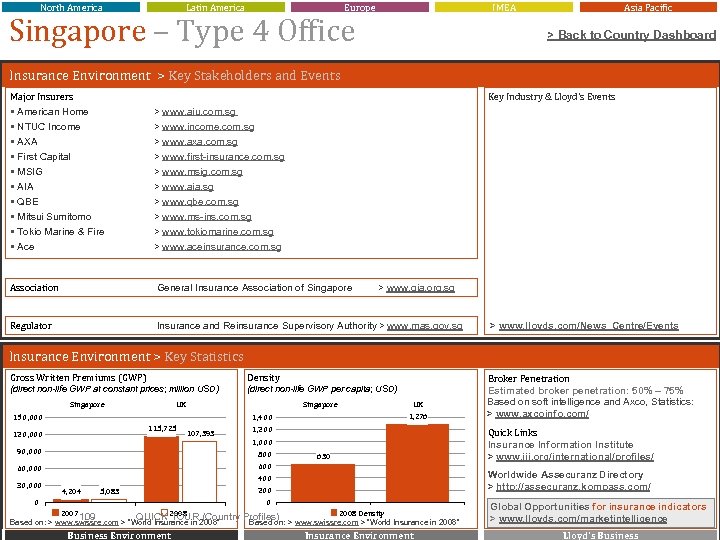Select the 'Tokio Marine & Fire' entry
This screenshot has width=720, height=540.
[x=61, y=232]
